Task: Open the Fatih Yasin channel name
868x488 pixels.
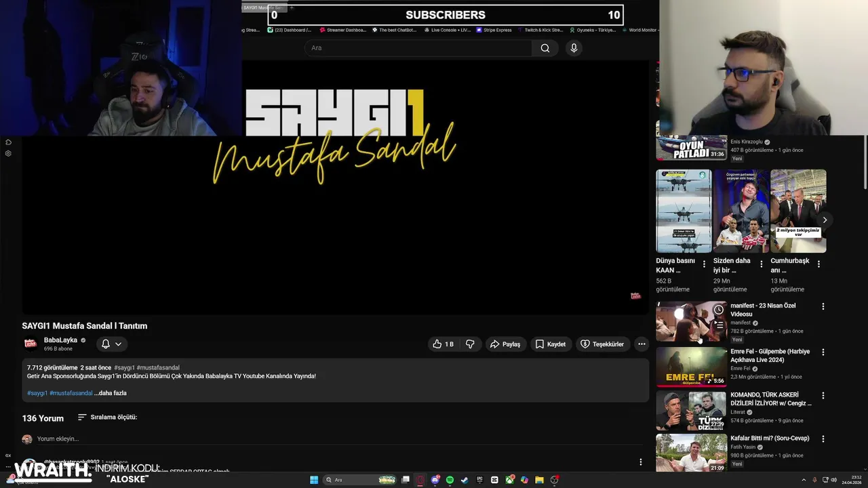Action: (x=744, y=447)
